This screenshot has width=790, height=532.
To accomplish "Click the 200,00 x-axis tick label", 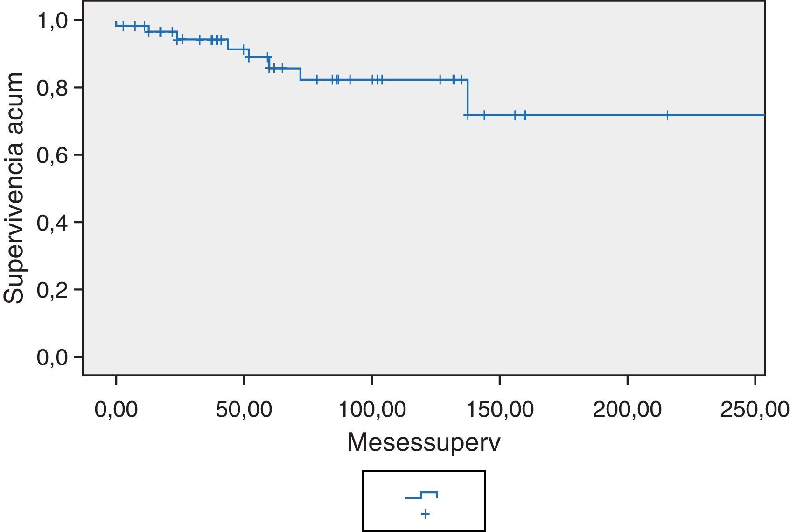I will (x=627, y=410).
